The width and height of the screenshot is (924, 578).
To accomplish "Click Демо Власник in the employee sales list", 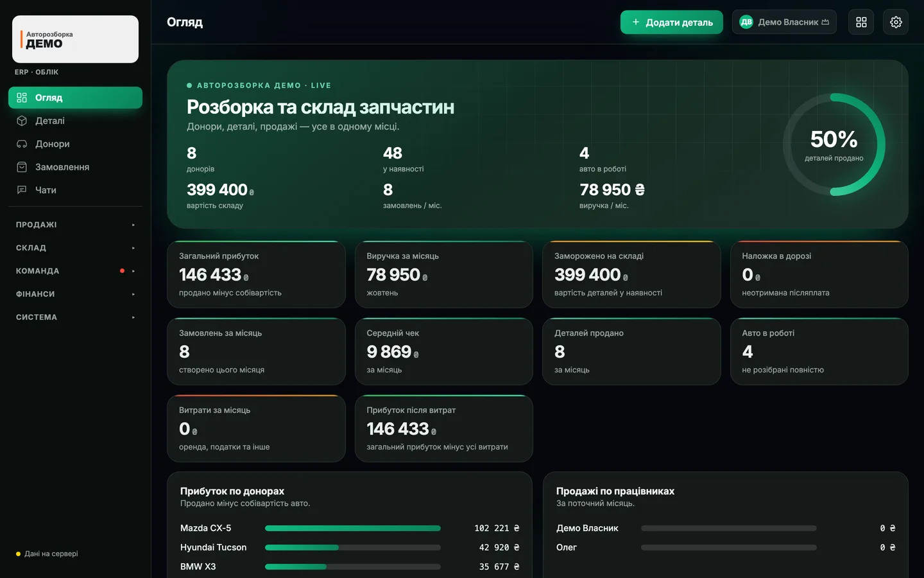I will pos(587,528).
